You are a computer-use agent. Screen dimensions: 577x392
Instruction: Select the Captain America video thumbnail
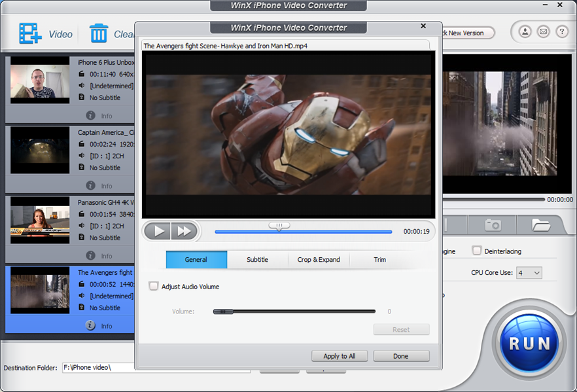pos(40,150)
